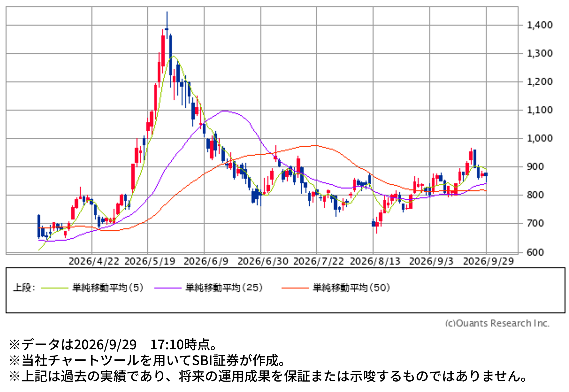Click the 2026/9/29 date label

[489, 261]
